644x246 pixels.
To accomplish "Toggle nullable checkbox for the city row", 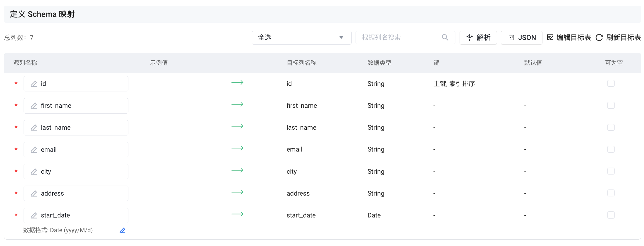I will 611,171.
